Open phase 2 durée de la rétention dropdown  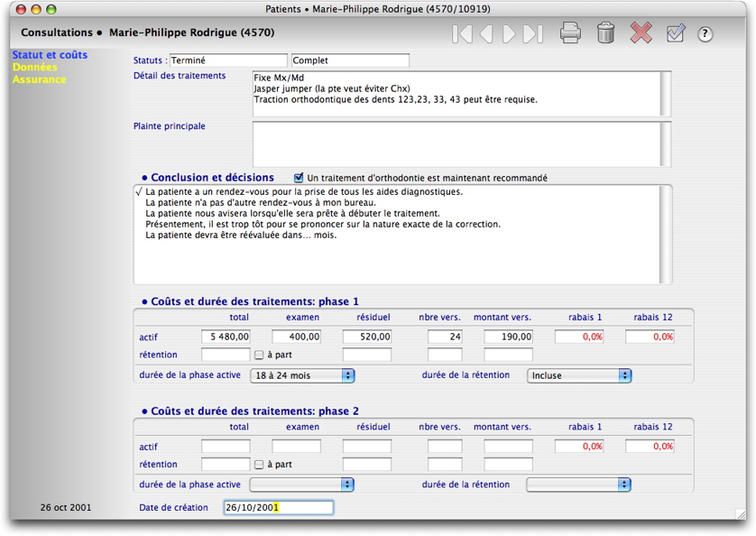[x=579, y=485]
